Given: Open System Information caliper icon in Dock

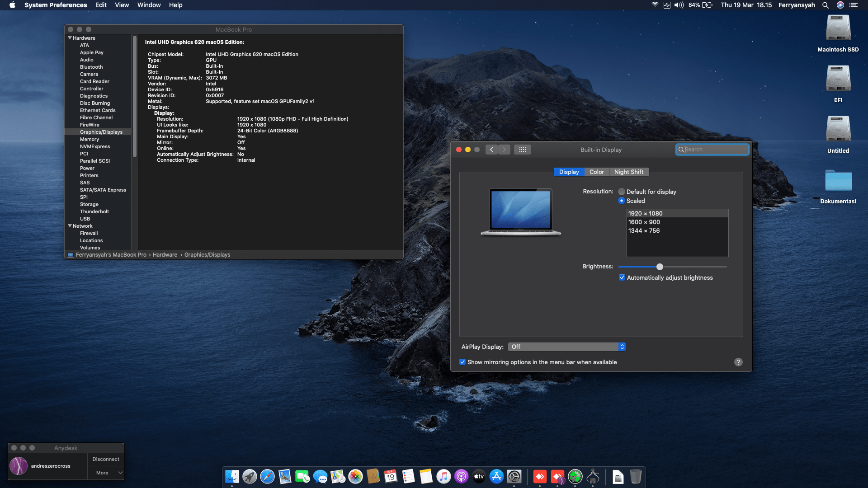Looking at the screenshot, I should coord(593,476).
